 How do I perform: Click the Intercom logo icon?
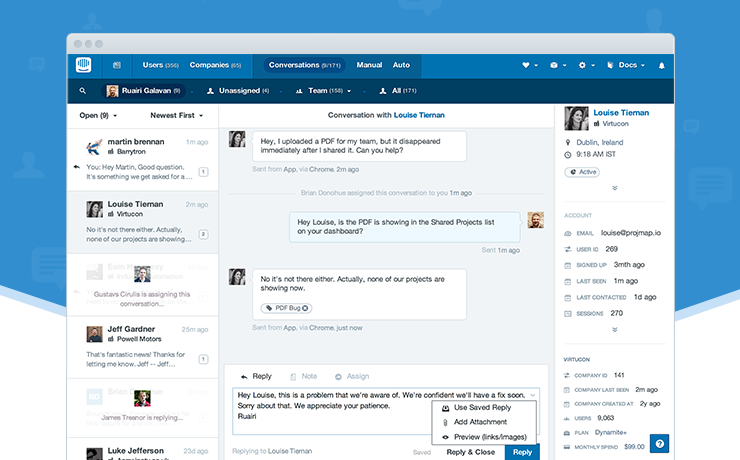(x=84, y=65)
